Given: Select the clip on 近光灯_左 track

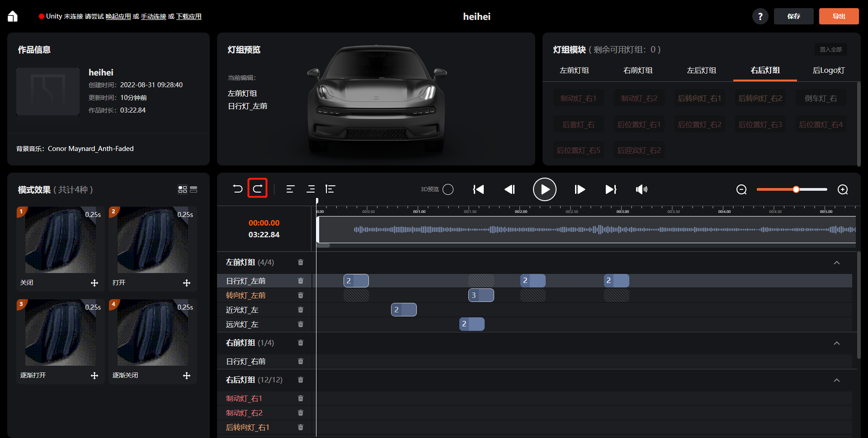Looking at the screenshot, I should click(x=404, y=310).
